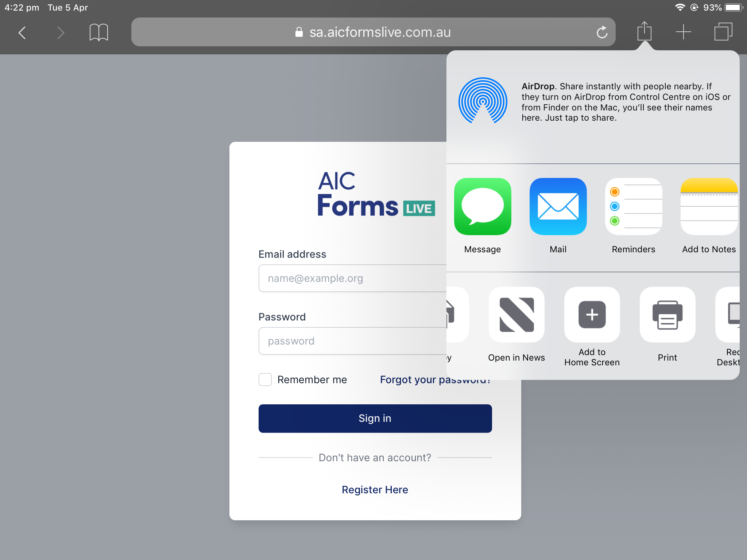Open the Register Here link
Image resolution: width=747 pixels, height=560 pixels.
375,490
